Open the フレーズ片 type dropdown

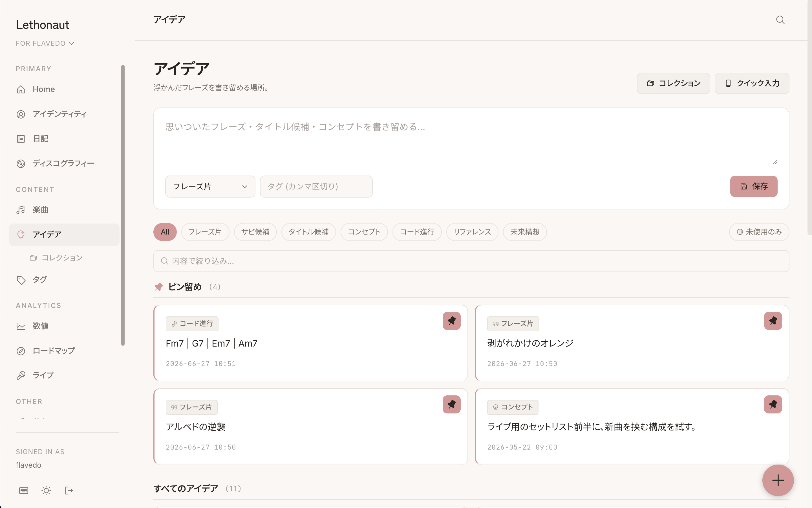210,187
